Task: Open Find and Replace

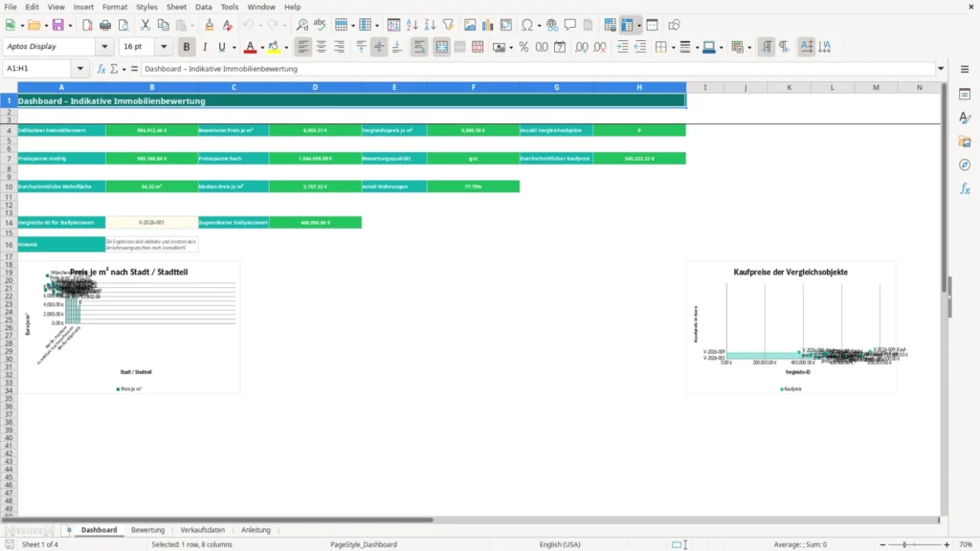Action: 301,25
